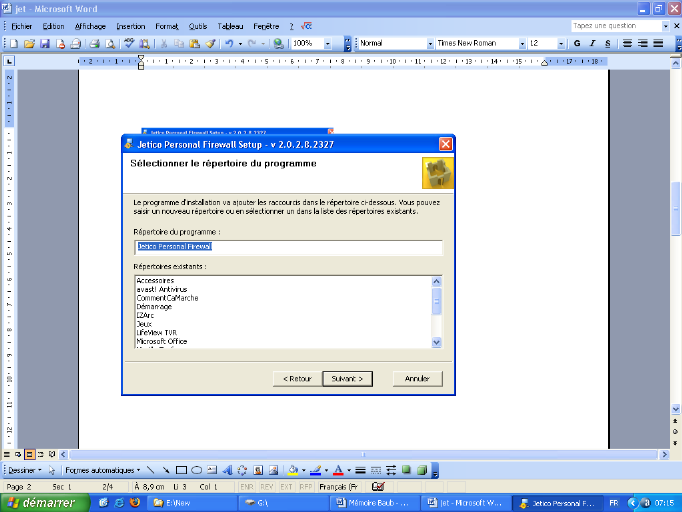Insert WordArt from Drawing toolbar

coord(227,470)
